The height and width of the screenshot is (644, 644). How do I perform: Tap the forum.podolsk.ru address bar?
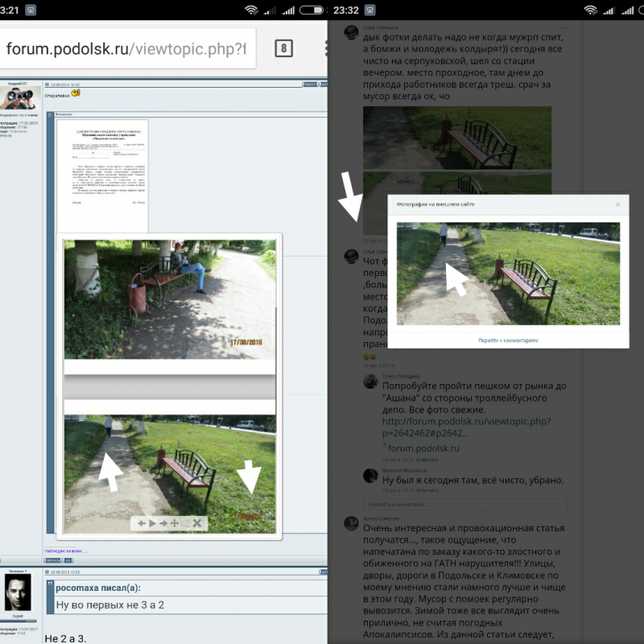pyautogui.click(x=129, y=48)
